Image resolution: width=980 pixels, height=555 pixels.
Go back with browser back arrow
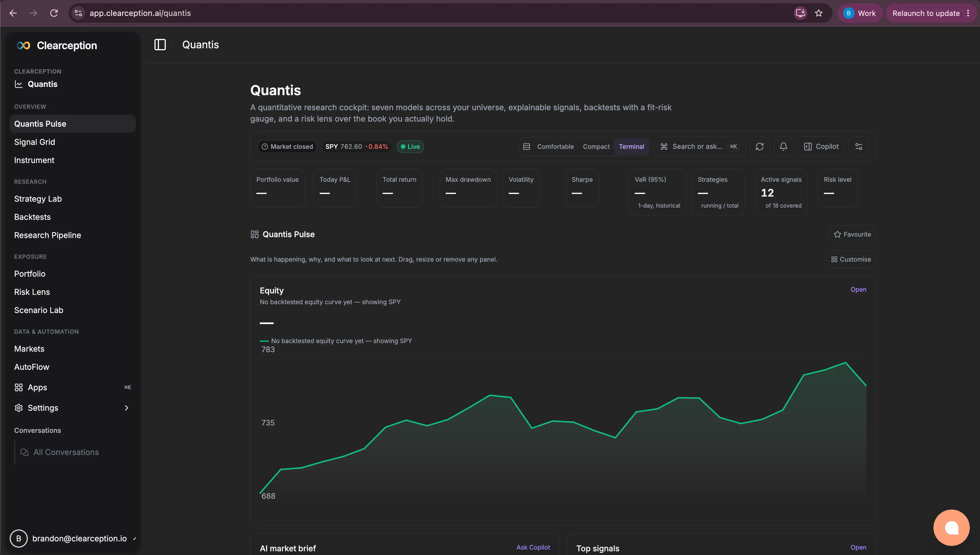coord(13,13)
